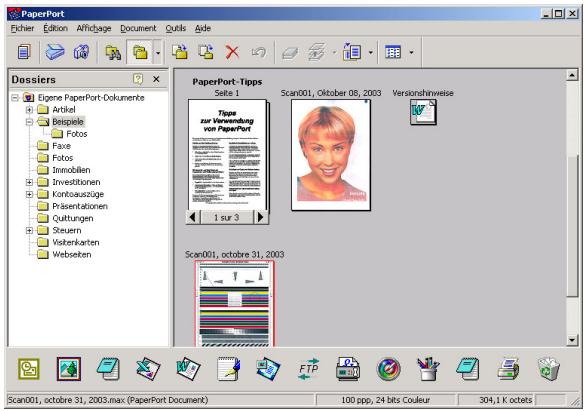Click the fax machine send-to icon
The width and height of the screenshot is (586, 411).
point(348,369)
